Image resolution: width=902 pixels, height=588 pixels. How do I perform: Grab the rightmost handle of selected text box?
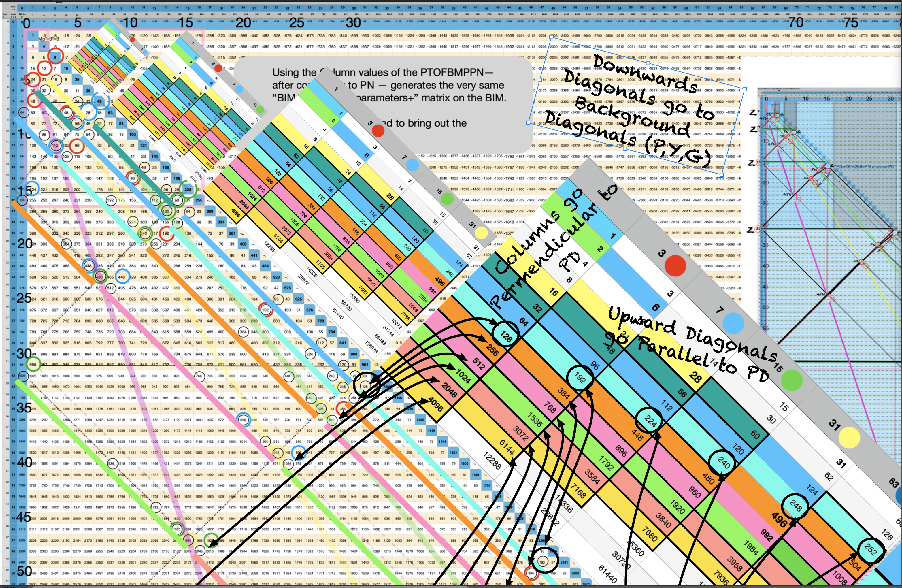click(745, 89)
